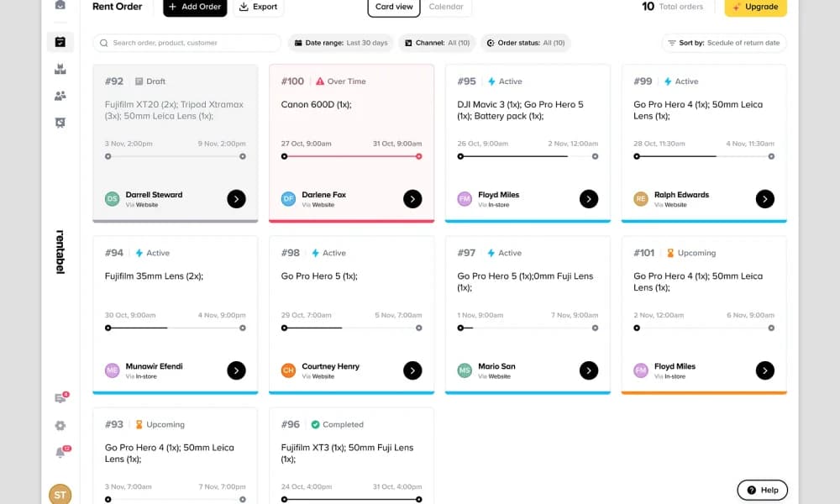Open the ST user avatar
Screen dimensions: 840x504
[60, 495]
